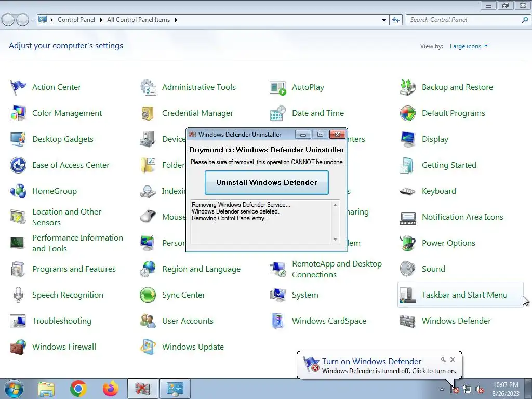532x399 pixels.
Task: Open the Ease of Access Center icon
Action: pos(18,165)
